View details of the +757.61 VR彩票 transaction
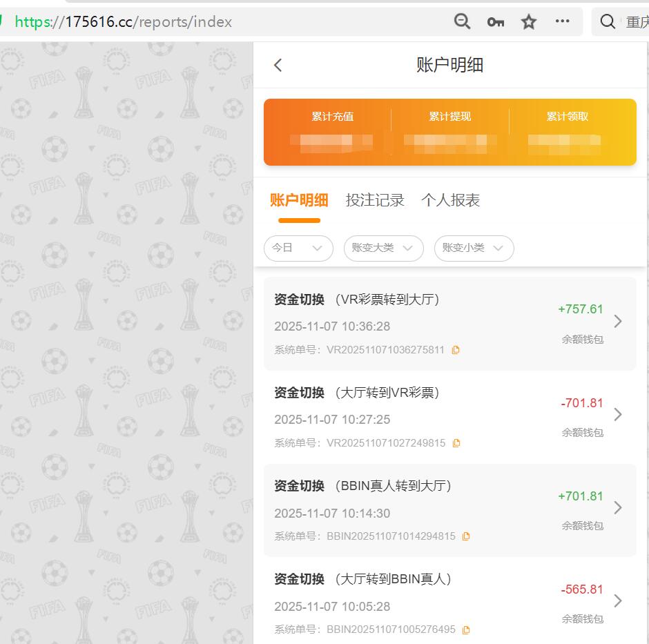The height and width of the screenshot is (644, 649). pyautogui.click(x=618, y=321)
